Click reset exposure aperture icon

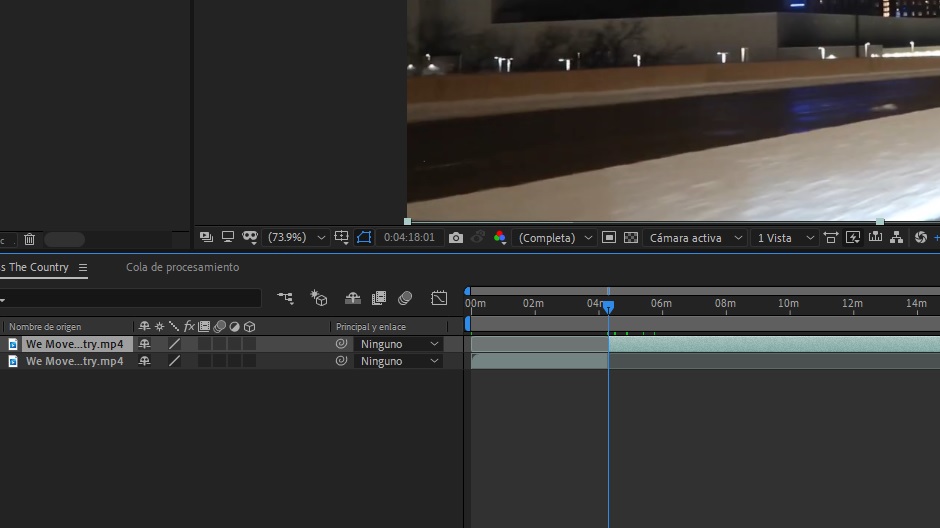(921, 237)
